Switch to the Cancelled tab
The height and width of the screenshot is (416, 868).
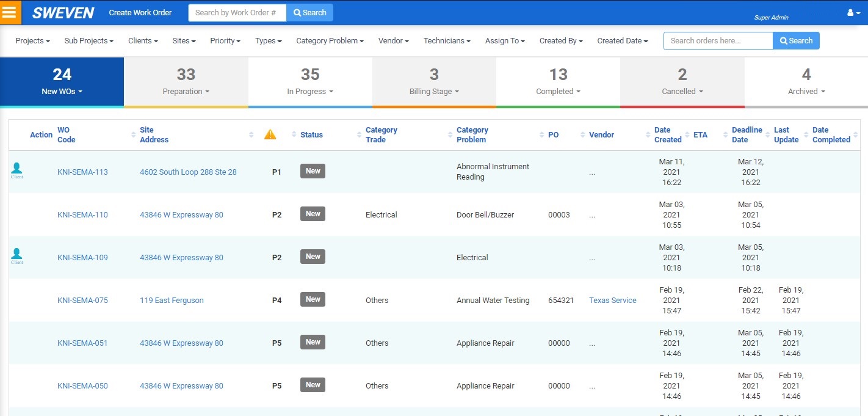[682, 82]
